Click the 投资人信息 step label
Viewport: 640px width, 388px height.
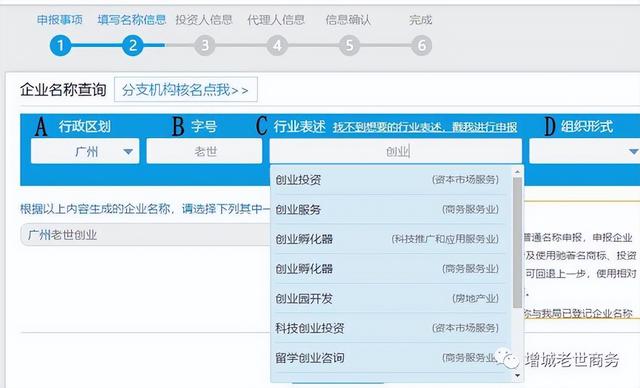pos(204,20)
